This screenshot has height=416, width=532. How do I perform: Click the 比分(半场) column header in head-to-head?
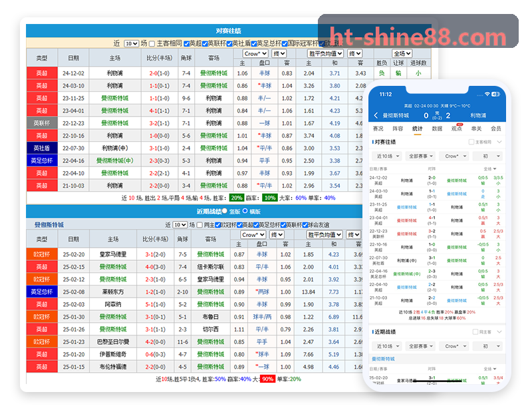(160, 58)
